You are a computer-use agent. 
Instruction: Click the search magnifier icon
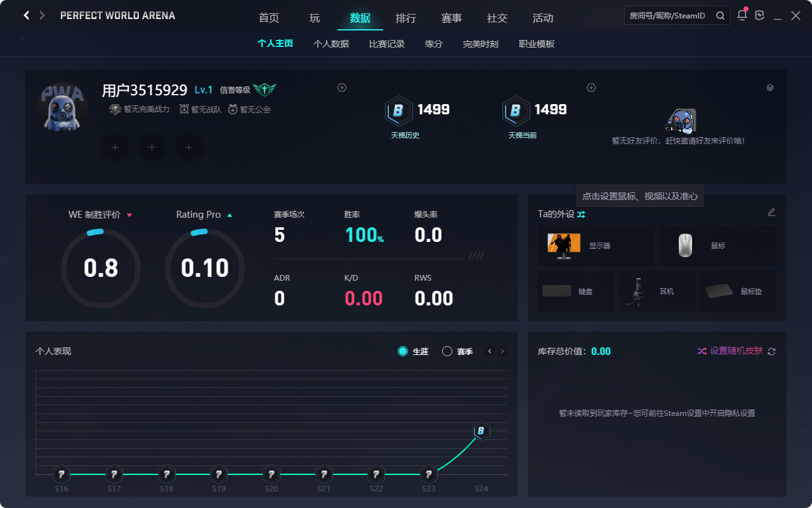[x=720, y=16]
